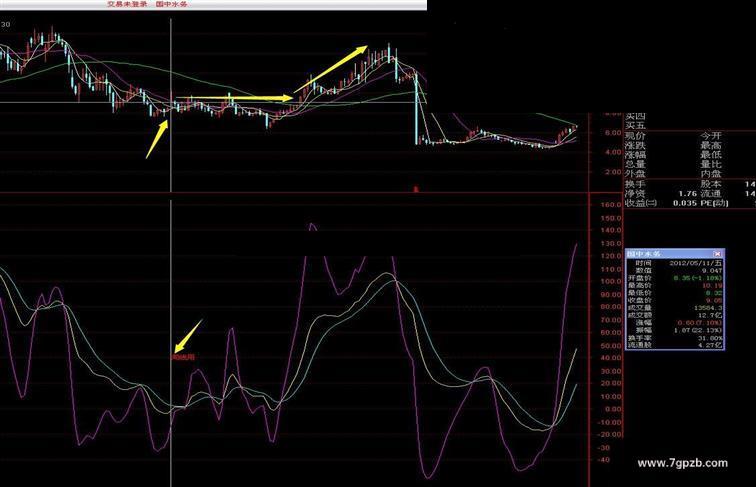The width and height of the screenshot is (756, 487).
Task: Click the 净资 1.76 value
Action: (x=688, y=193)
